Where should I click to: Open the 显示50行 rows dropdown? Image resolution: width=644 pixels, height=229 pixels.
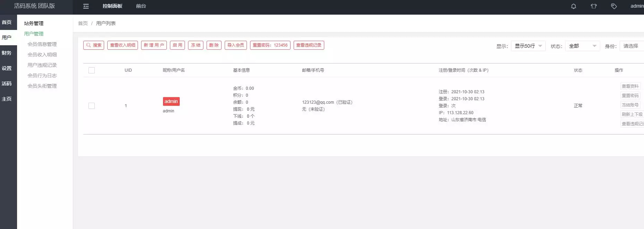[x=528, y=46]
